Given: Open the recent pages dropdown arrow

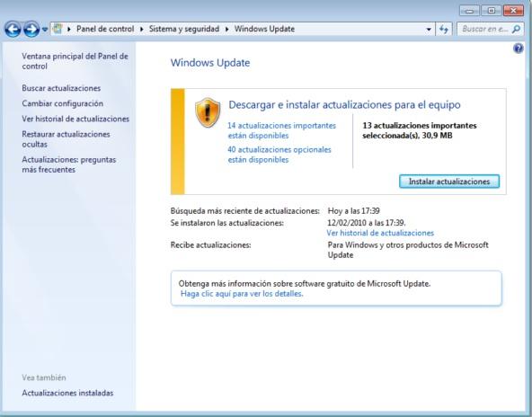Looking at the screenshot, I should pyautogui.click(x=45, y=30).
